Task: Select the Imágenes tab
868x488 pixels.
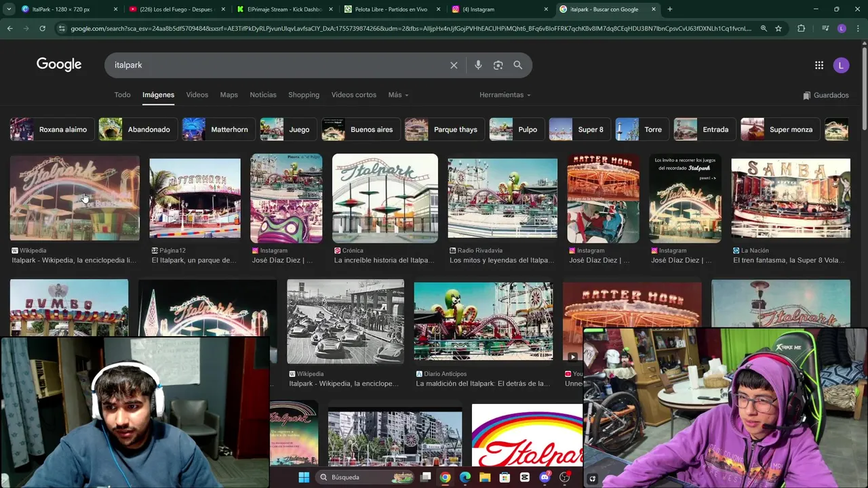Action: pyautogui.click(x=158, y=95)
